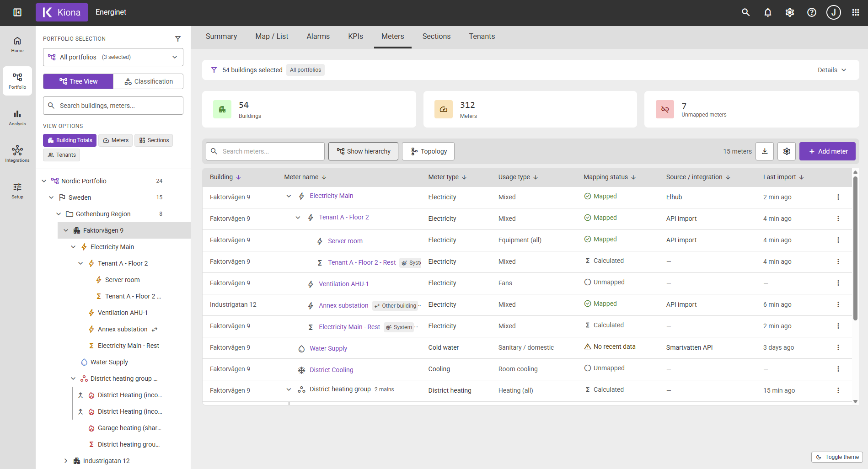Open the apps grid launcher
This screenshot has height=469, width=868.
(856, 12)
